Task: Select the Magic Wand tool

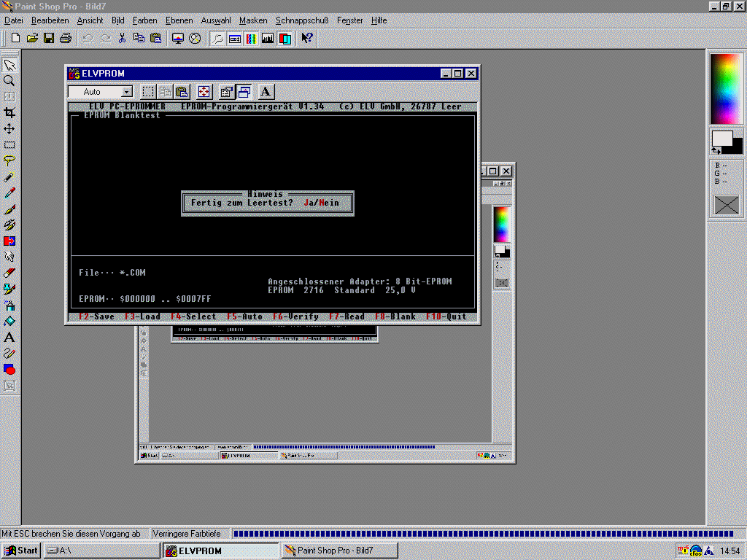Action: pyautogui.click(x=9, y=176)
